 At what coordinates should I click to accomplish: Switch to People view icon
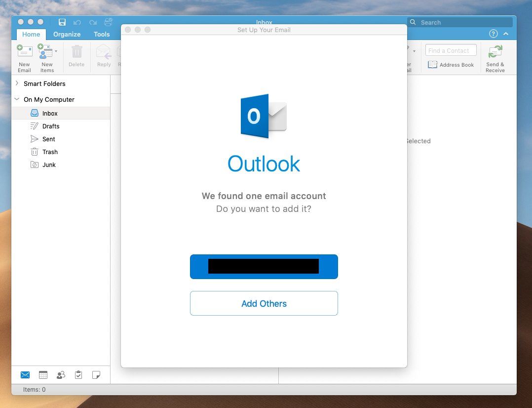click(x=61, y=375)
